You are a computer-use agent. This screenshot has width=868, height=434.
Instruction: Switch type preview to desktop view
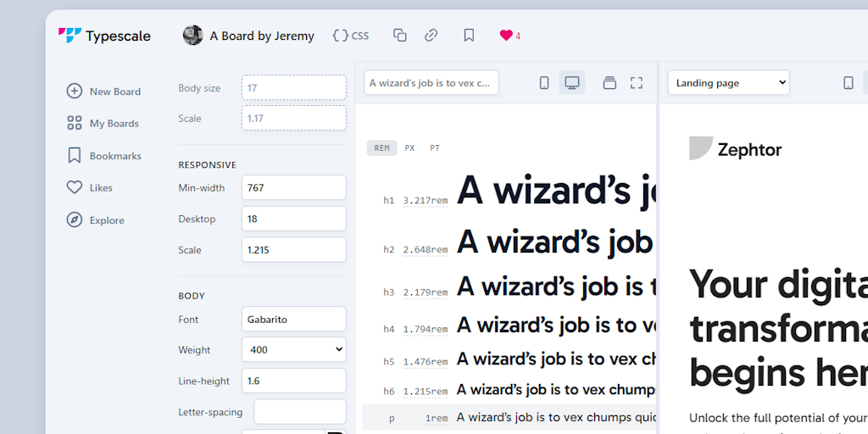(572, 83)
